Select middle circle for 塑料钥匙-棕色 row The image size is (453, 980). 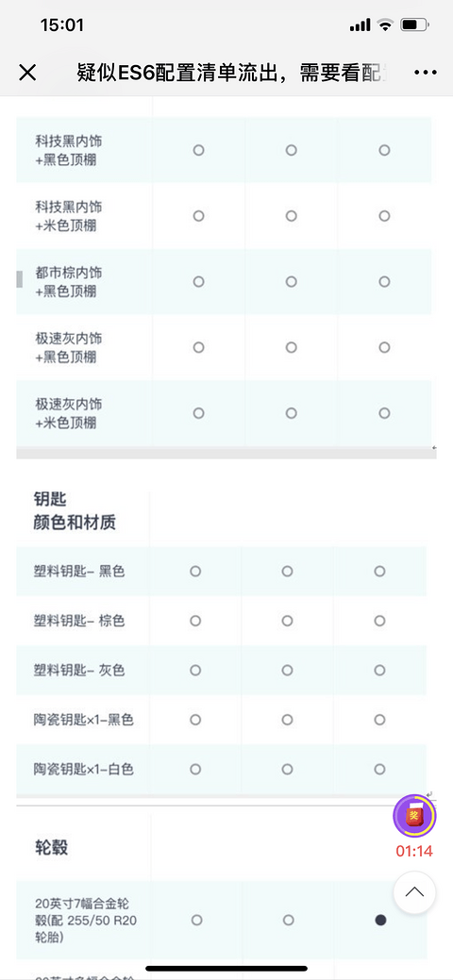click(287, 621)
